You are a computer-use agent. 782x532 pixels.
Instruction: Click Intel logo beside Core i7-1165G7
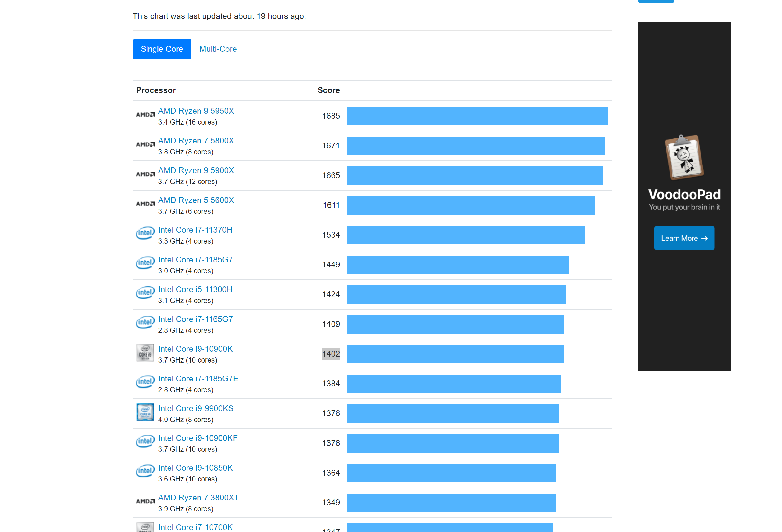tap(145, 322)
